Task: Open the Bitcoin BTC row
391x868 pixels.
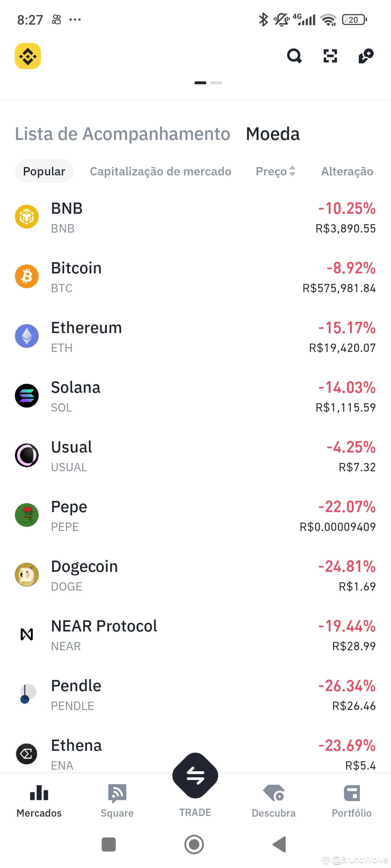Action: click(x=195, y=277)
